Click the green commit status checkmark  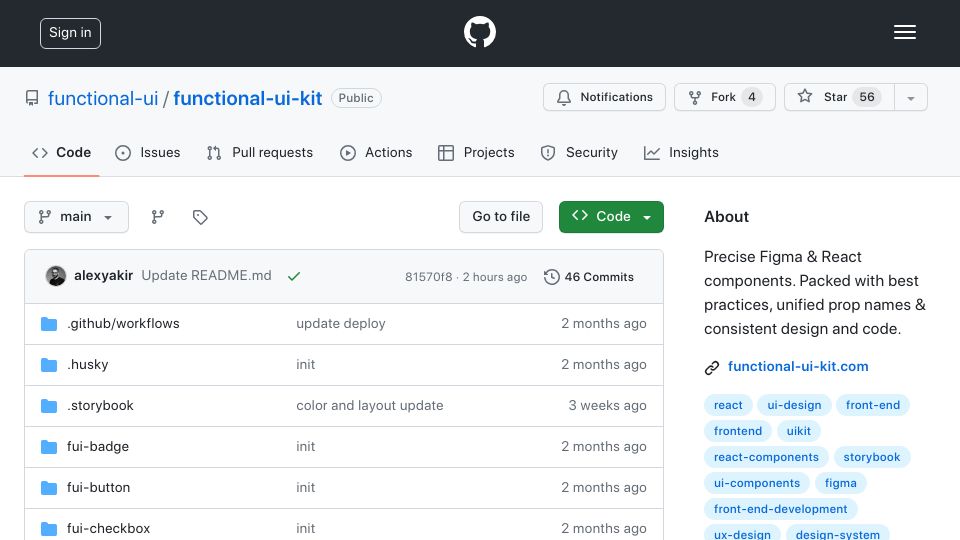tap(294, 276)
